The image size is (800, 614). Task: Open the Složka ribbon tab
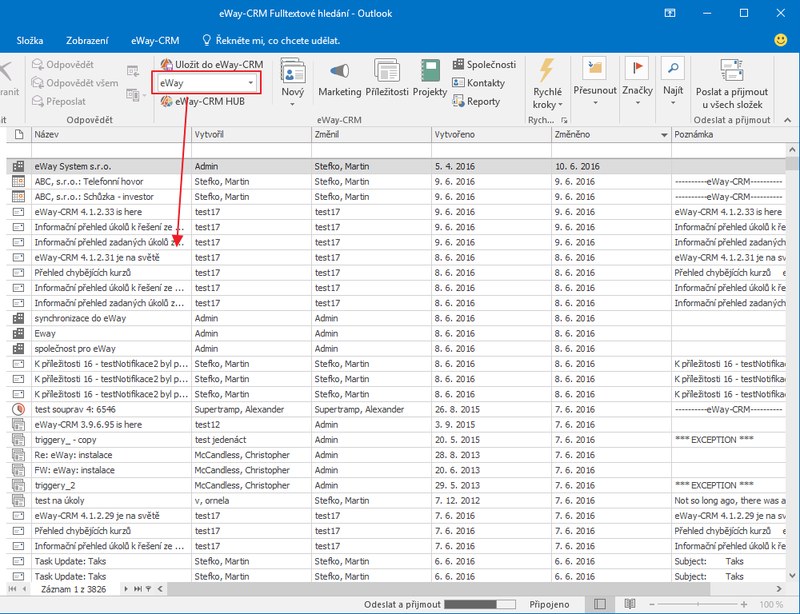tap(30, 41)
